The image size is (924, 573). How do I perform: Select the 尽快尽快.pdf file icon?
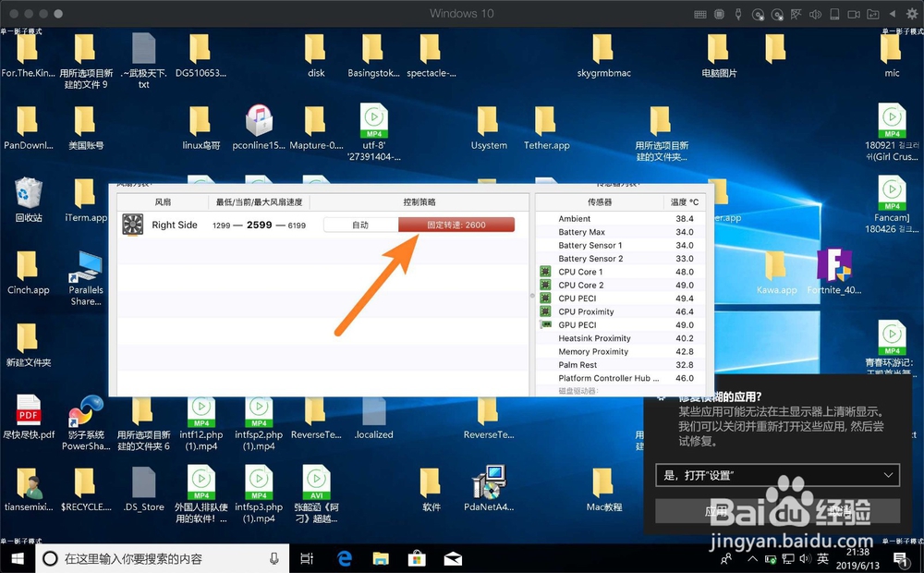tap(29, 418)
